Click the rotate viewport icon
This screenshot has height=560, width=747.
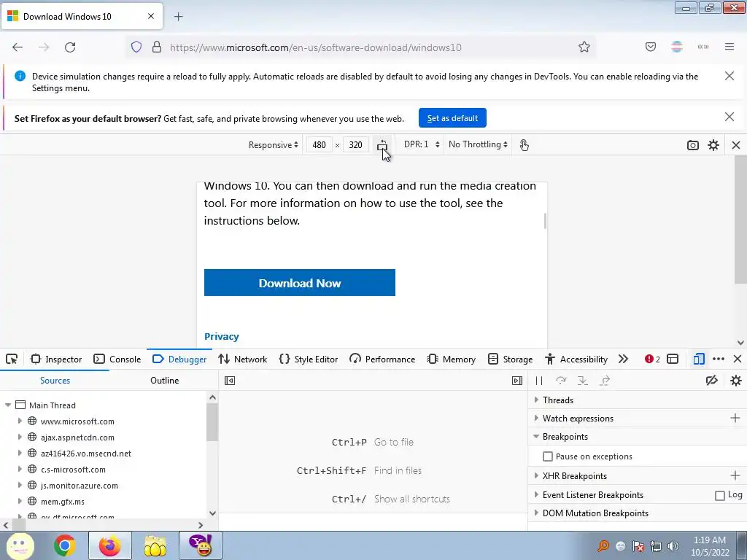coord(382,145)
